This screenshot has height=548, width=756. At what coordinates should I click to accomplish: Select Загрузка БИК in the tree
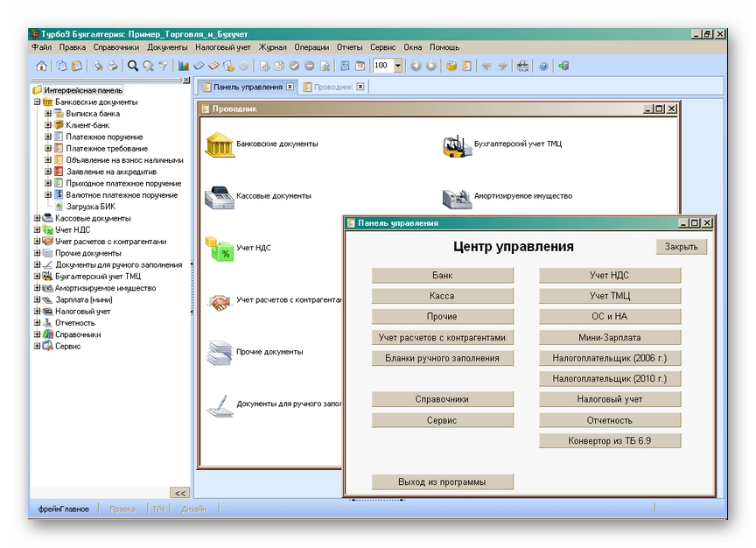click(x=91, y=207)
